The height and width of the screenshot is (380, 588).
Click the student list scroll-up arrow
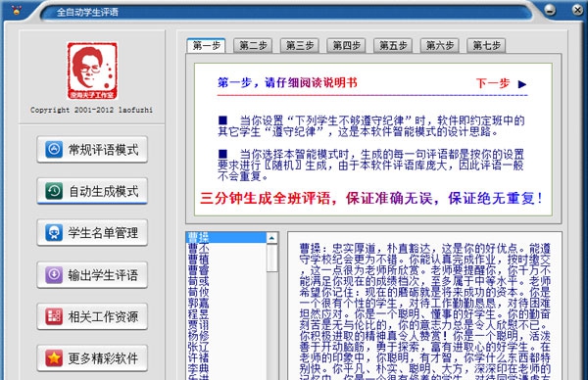point(271,238)
